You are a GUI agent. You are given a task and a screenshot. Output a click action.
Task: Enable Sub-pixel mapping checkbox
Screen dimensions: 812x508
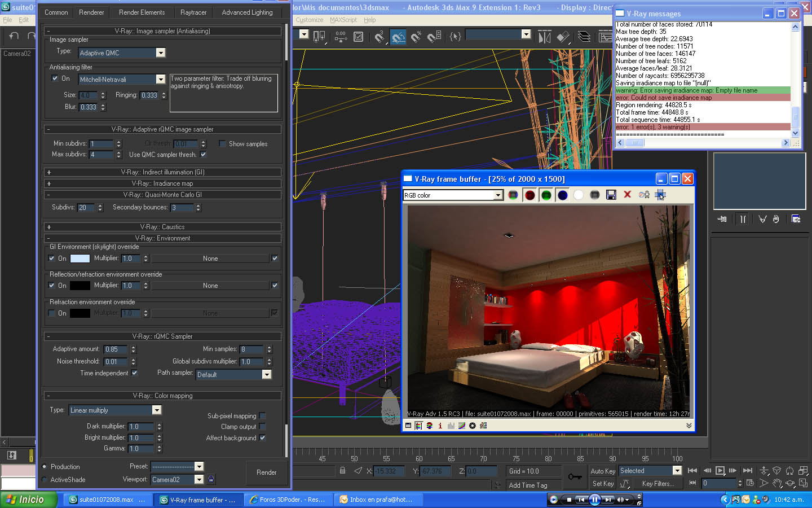(x=263, y=416)
